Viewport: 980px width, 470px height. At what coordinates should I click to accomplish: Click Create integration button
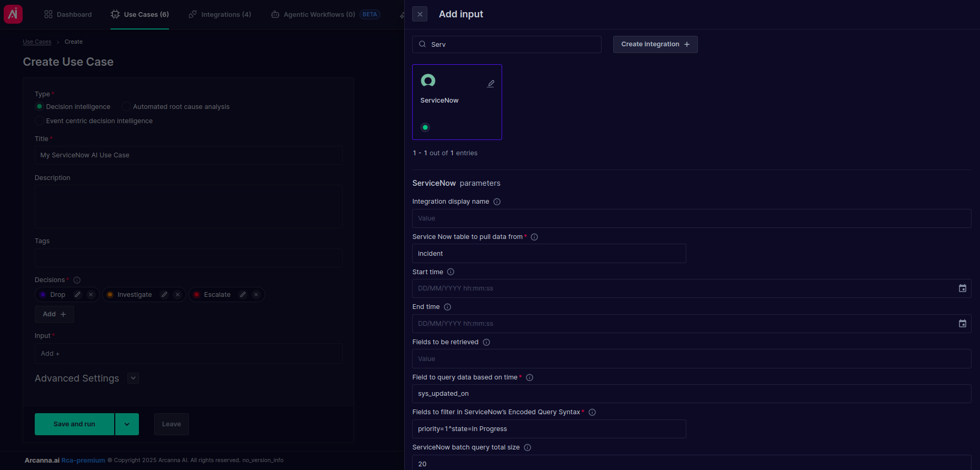coord(655,45)
